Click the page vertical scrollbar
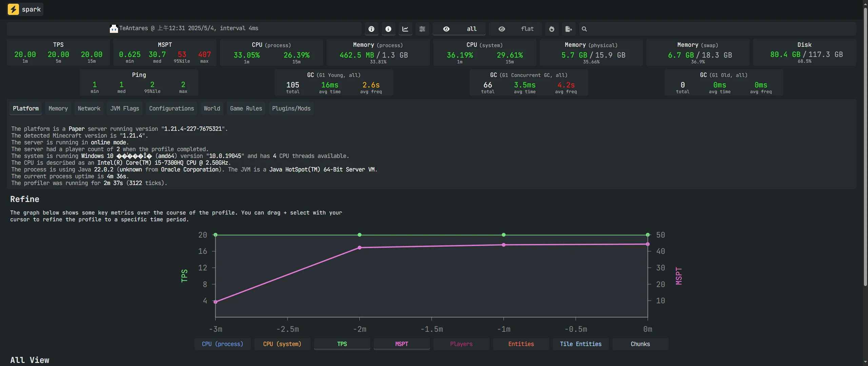The width and height of the screenshot is (868, 366). click(865, 146)
